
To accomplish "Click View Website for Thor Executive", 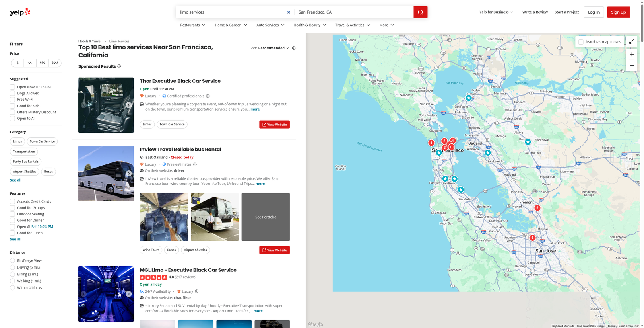I will 275,125.
